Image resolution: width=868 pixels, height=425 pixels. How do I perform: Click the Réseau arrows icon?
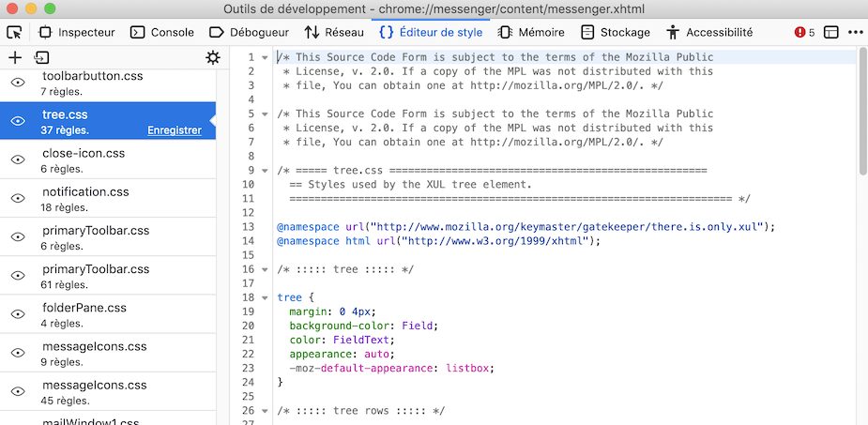pyautogui.click(x=312, y=33)
